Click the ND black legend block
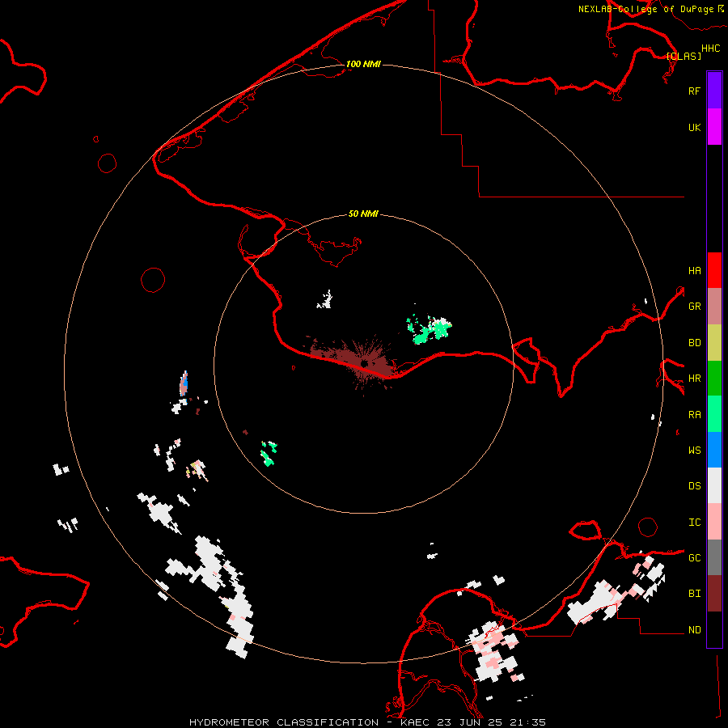 [714, 629]
